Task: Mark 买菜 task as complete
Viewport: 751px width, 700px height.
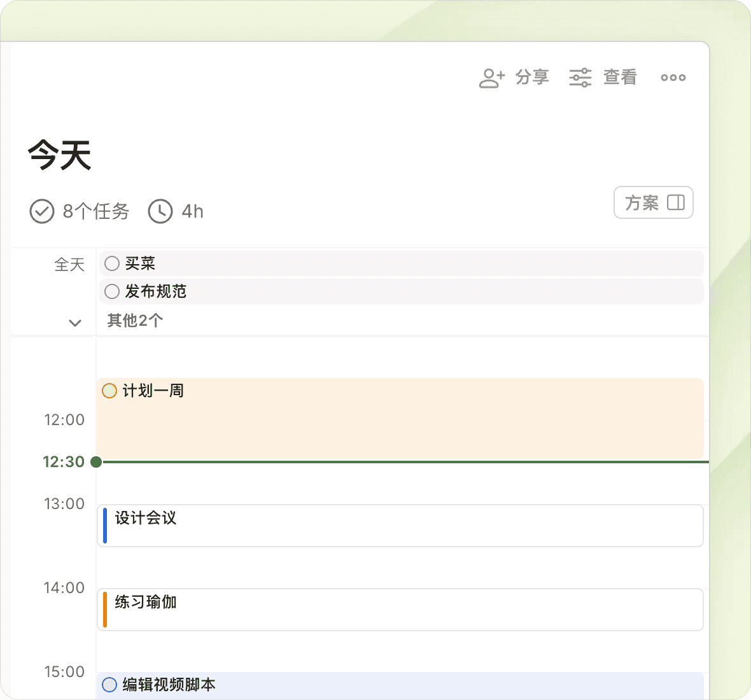Action: point(112,263)
